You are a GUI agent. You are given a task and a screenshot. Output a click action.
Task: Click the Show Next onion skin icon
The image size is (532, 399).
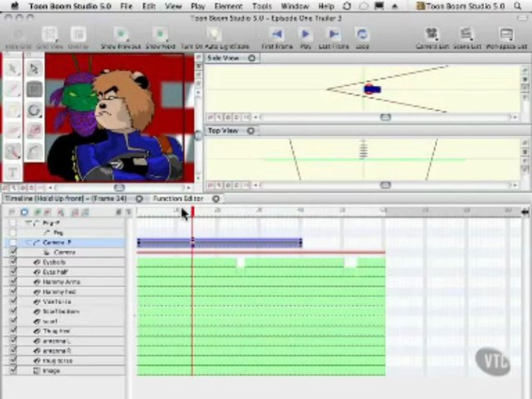tap(160, 34)
